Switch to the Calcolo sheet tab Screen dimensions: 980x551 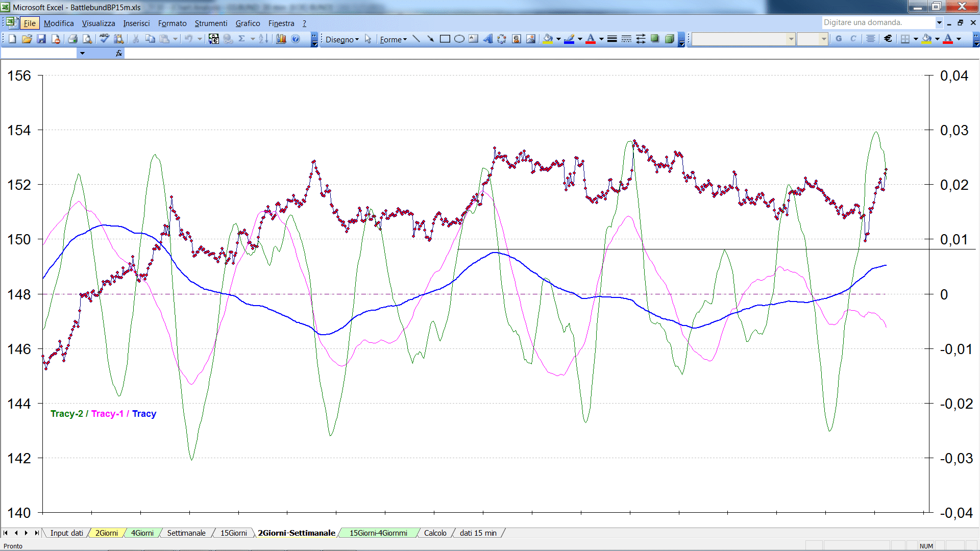point(435,533)
